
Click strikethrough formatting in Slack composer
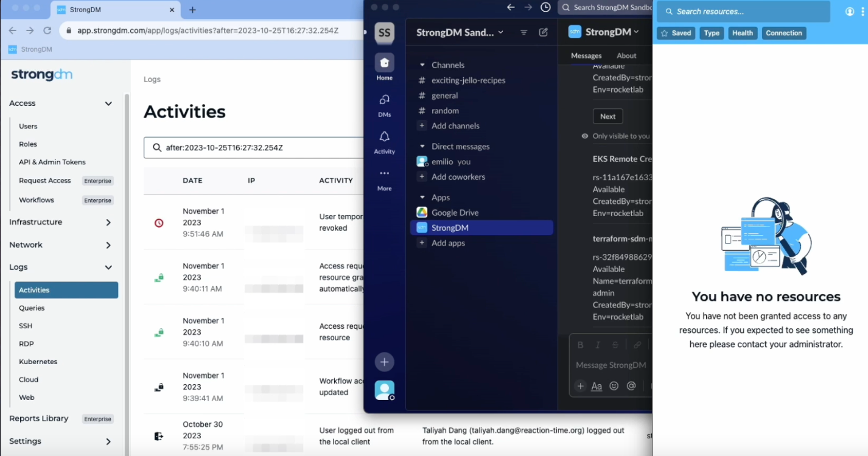point(615,345)
